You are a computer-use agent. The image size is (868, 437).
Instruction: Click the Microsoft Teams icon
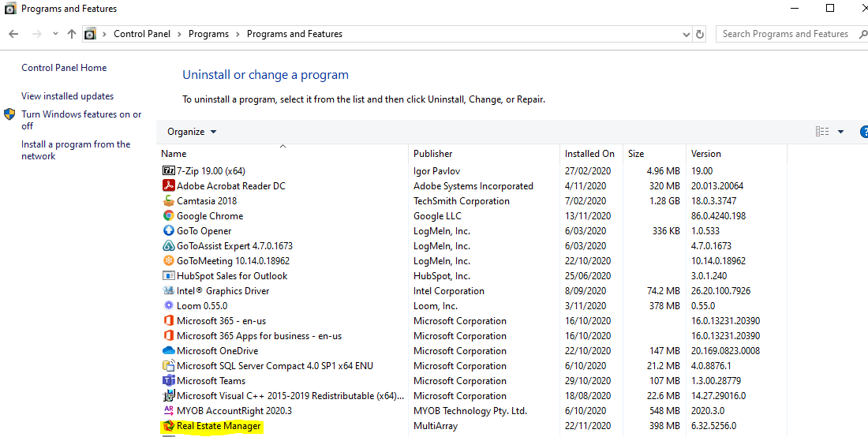tap(168, 380)
